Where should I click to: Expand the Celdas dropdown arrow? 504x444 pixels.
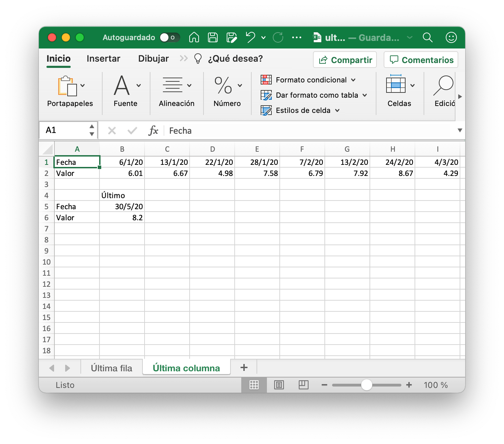click(412, 85)
